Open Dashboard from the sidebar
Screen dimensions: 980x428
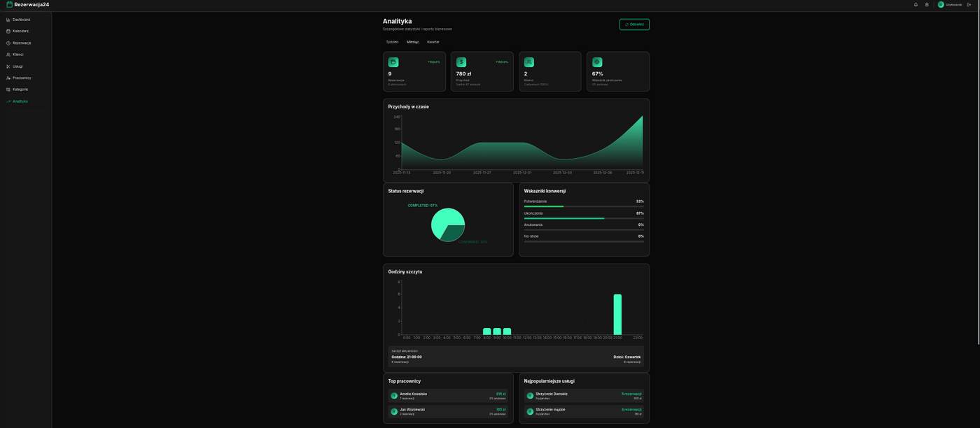click(21, 20)
